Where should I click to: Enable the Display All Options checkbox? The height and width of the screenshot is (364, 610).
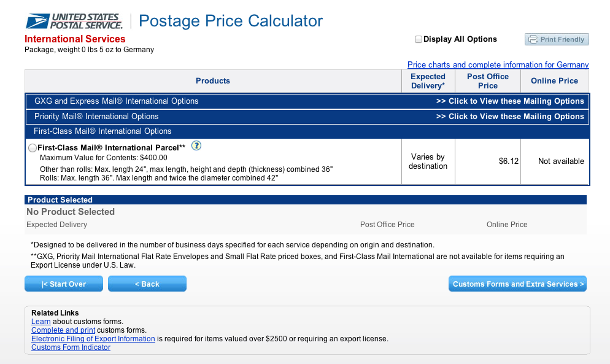(418, 39)
